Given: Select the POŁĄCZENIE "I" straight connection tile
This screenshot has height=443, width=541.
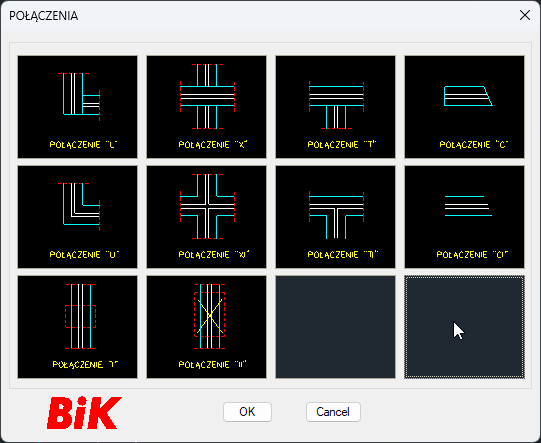Looking at the screenshot, I should pos(77,327).
